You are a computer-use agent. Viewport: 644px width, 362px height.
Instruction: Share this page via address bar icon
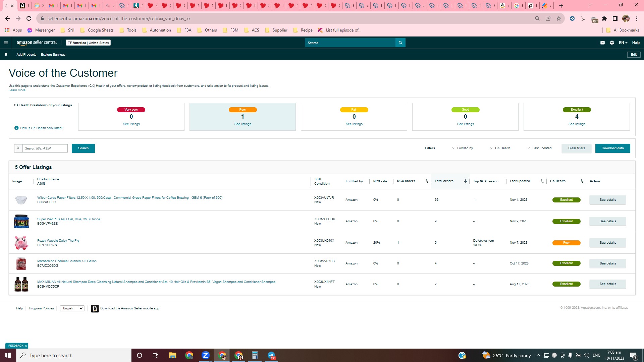[548, 18]
